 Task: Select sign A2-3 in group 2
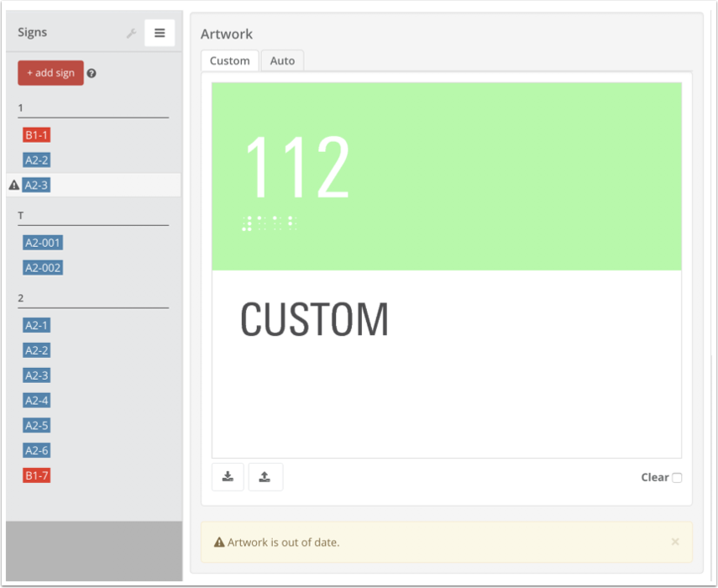(x=37, y=375)
